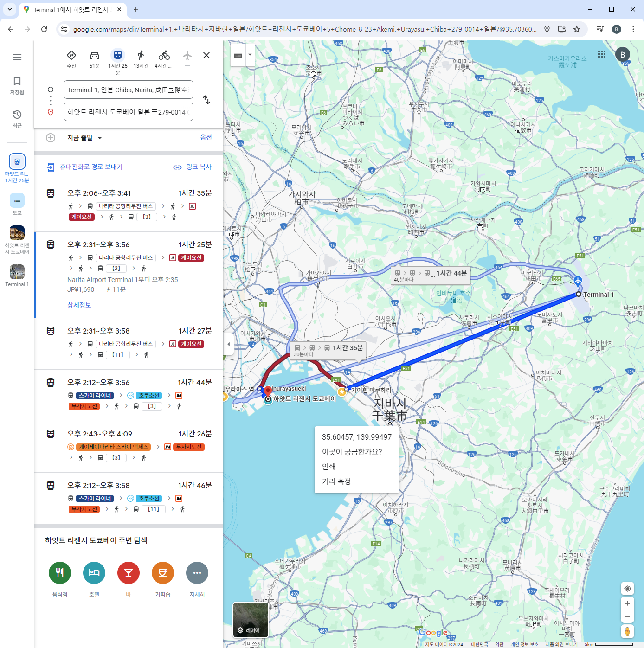Send route to phone via 휴대전화로 경로 보내기

[x=85, y=167]
